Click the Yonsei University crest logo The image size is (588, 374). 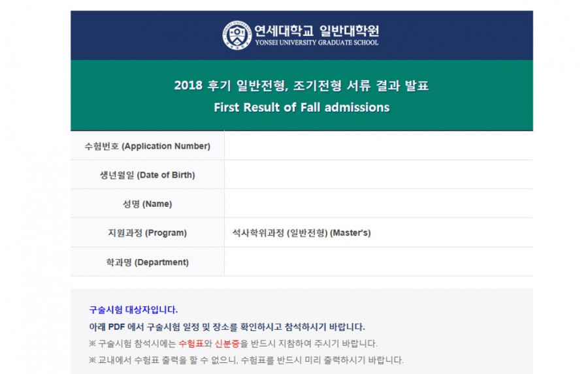pos(237,35)
